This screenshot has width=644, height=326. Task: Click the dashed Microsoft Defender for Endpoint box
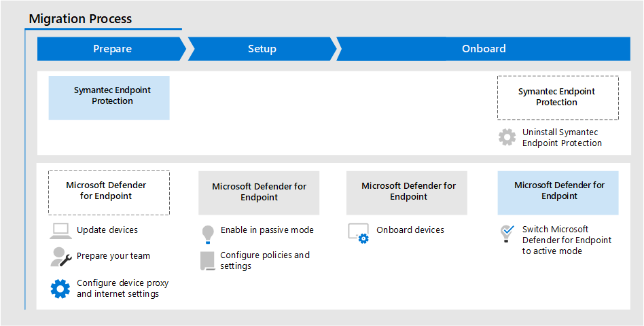point(109,192)
